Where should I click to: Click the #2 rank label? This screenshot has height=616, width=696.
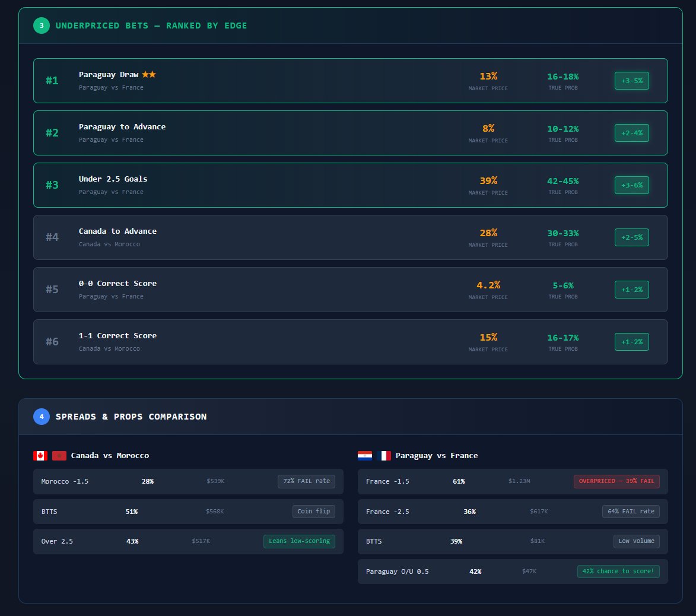[52, 133]
